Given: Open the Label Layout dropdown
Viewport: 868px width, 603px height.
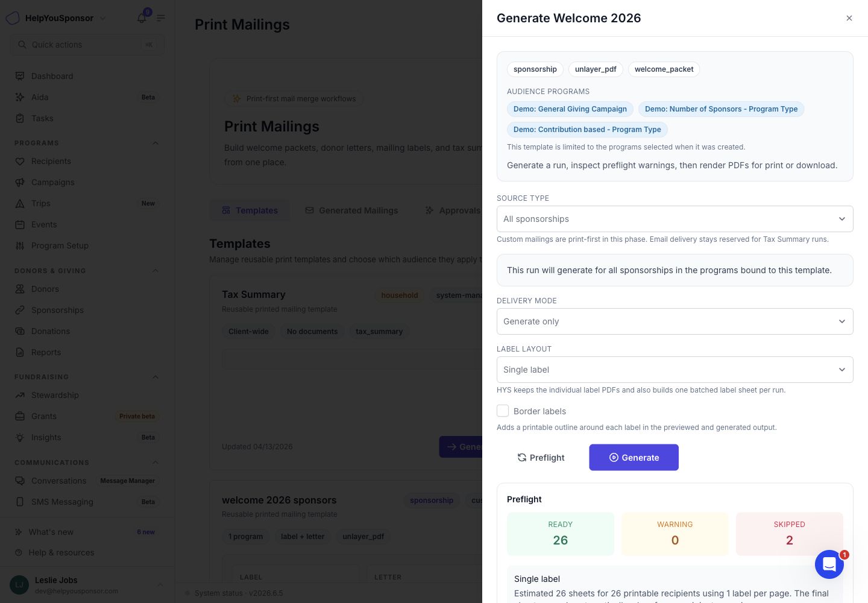Looking at the screenshot, I should point(675,370).
